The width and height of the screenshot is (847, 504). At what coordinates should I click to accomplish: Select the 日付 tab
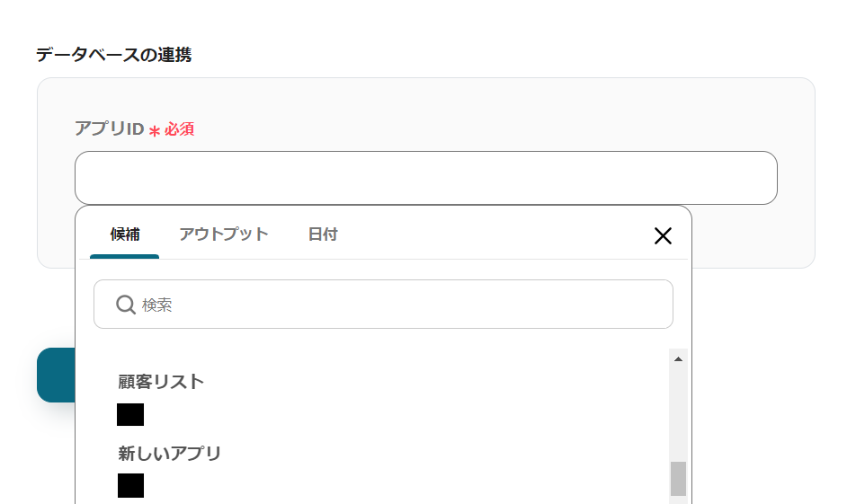(323, 234)
